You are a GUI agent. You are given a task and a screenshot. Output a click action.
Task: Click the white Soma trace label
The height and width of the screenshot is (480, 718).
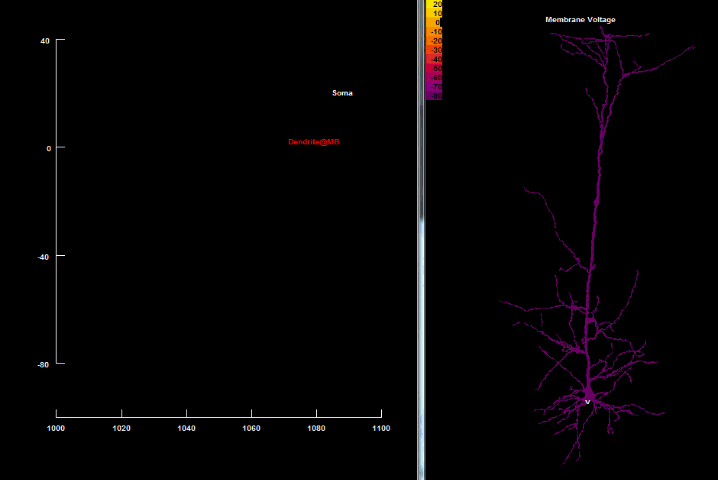(342, 93)
